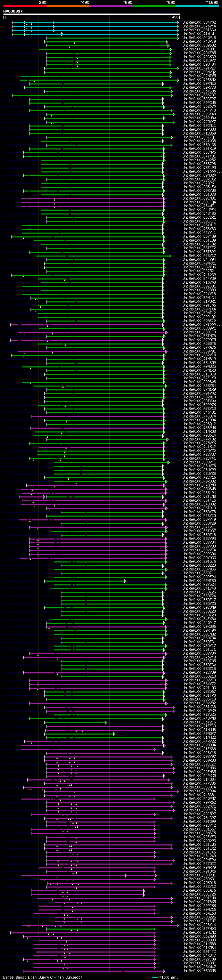
Task: Click the white query sequence bar
Action: (x=92, y=15)
